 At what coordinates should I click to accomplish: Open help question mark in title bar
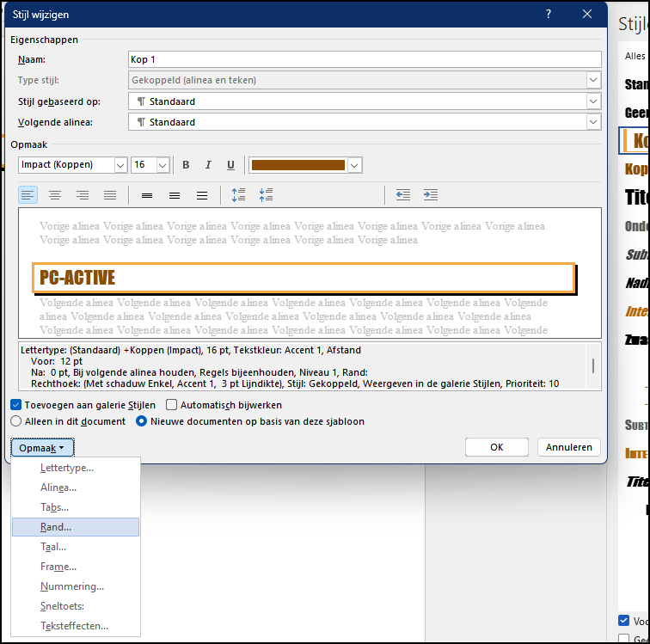(x=549, y=14)
